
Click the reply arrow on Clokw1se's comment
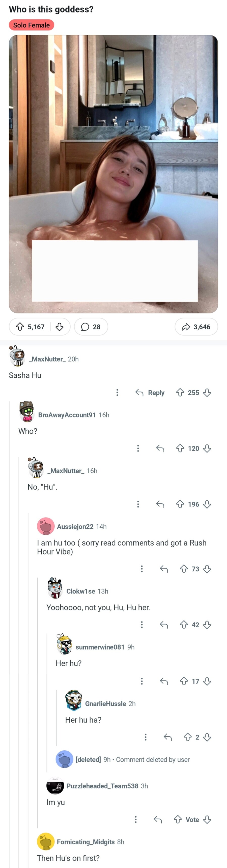164,625
